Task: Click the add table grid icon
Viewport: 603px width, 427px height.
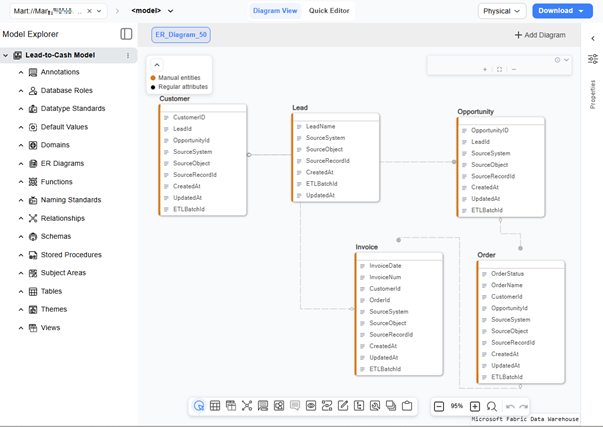Action: [215, 406]
